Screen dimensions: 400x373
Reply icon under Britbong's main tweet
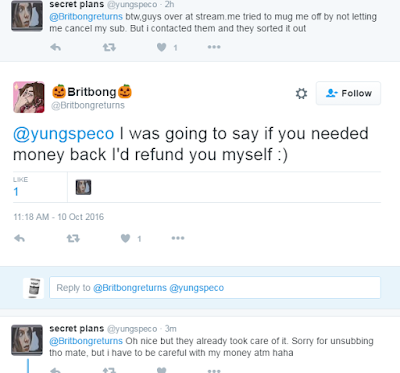pos(19,238)
